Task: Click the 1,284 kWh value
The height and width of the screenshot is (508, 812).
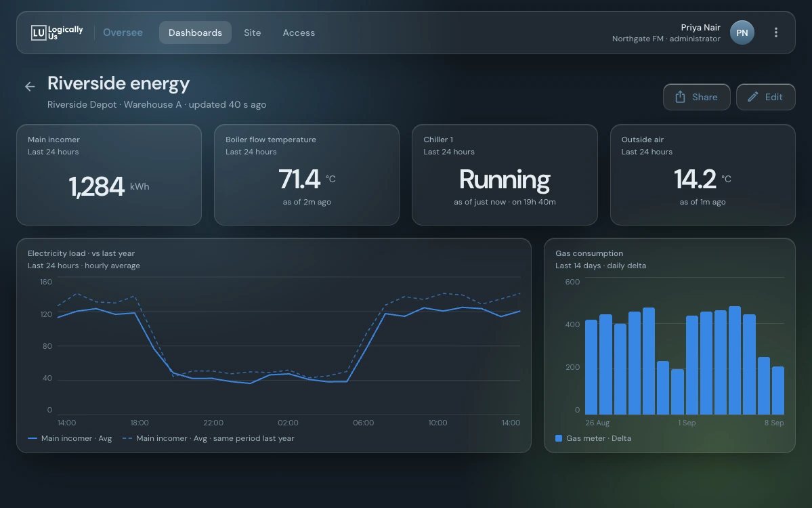Action: (109, 186)
